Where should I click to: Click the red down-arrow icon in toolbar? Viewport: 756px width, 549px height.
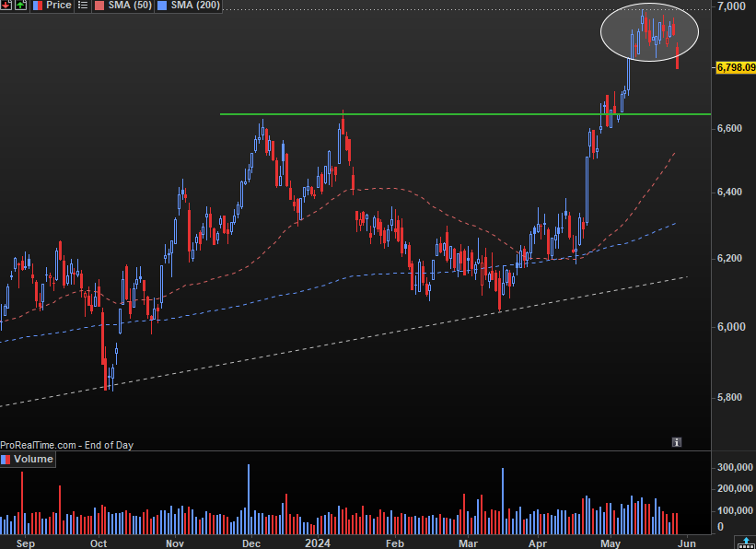click(x=6, y=6)
